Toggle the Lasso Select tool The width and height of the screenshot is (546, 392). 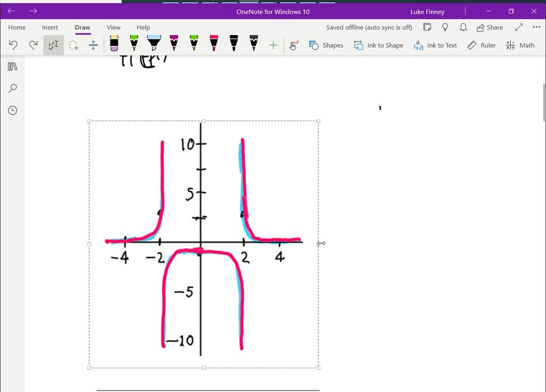74,45
